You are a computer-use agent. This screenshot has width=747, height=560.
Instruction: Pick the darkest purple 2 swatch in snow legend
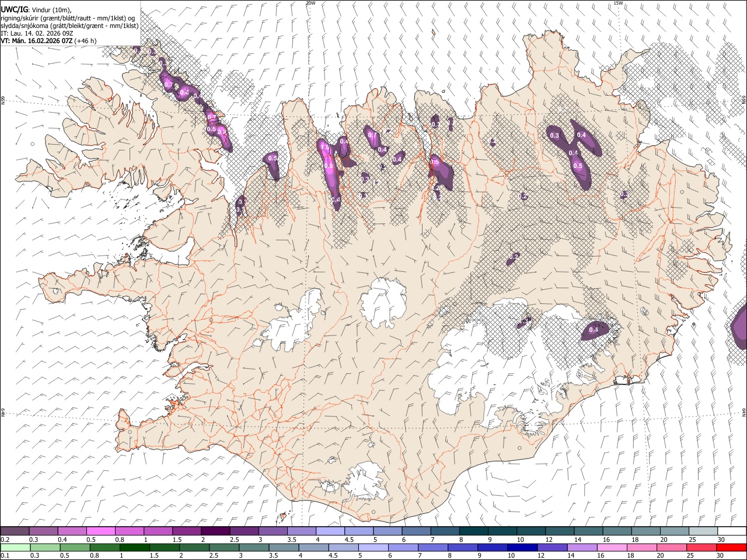[x=215, y=531]
